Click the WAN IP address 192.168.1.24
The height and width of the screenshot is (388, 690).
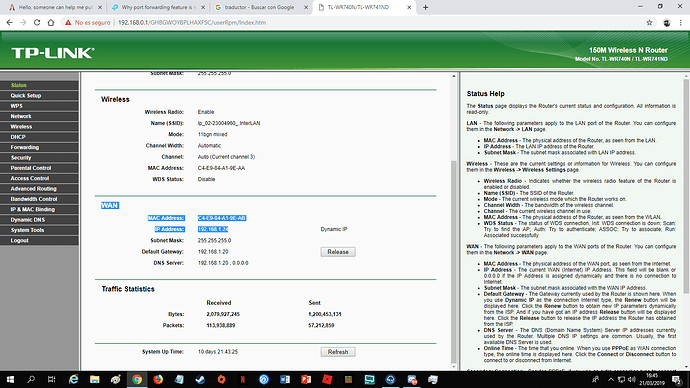213,229
